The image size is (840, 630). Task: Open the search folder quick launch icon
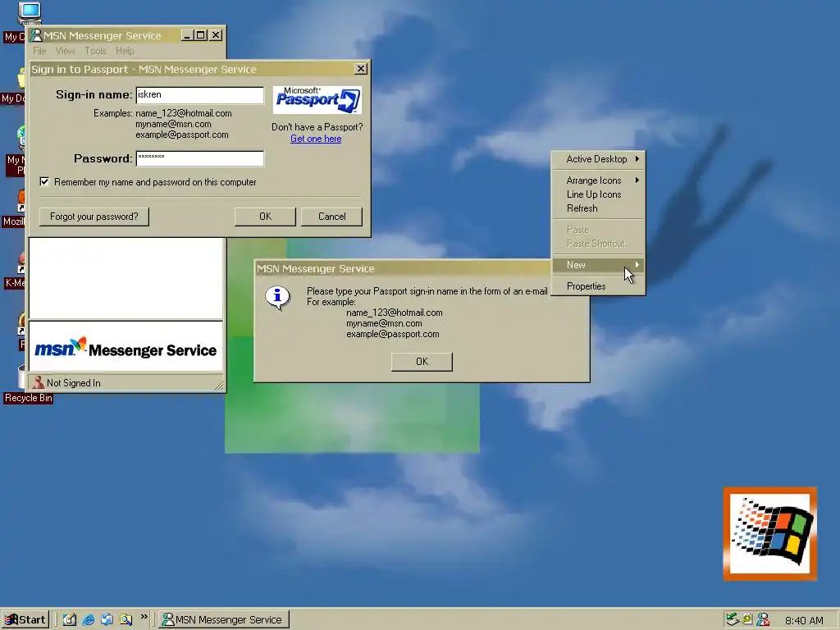[126, 619]
